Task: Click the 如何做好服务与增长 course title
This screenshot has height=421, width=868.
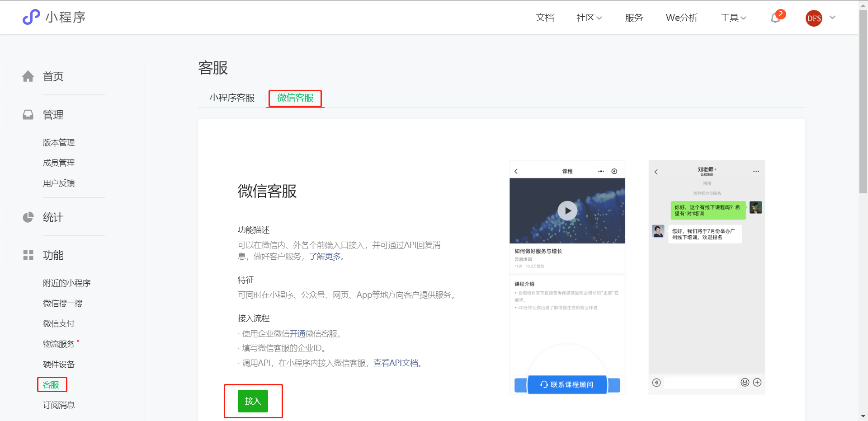Action: (538, 251)
